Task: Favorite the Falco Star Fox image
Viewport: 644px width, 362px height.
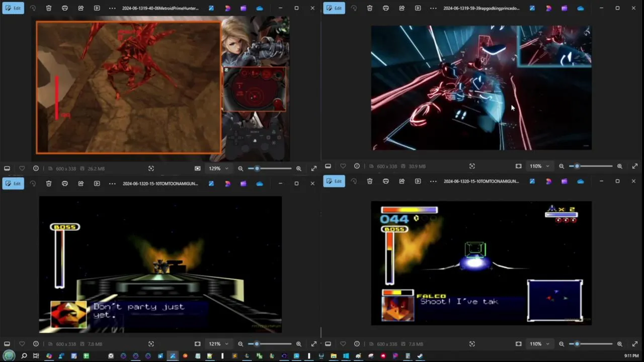Action: [343, 344]
